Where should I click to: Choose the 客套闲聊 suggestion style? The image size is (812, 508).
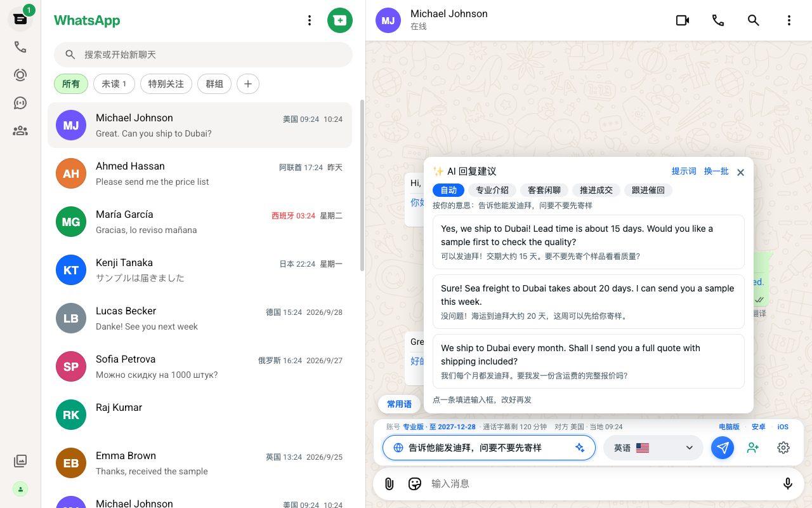pyautogui.click(x=544, y=190)
